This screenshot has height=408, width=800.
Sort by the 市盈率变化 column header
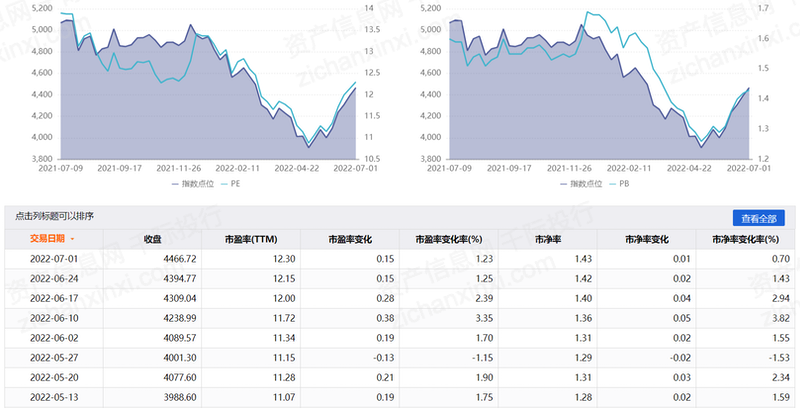(x=350, y=240)
